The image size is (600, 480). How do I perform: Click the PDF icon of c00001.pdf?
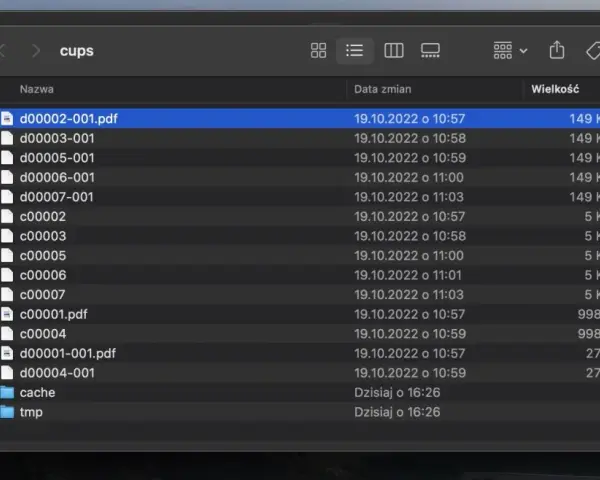click(7, 314)
